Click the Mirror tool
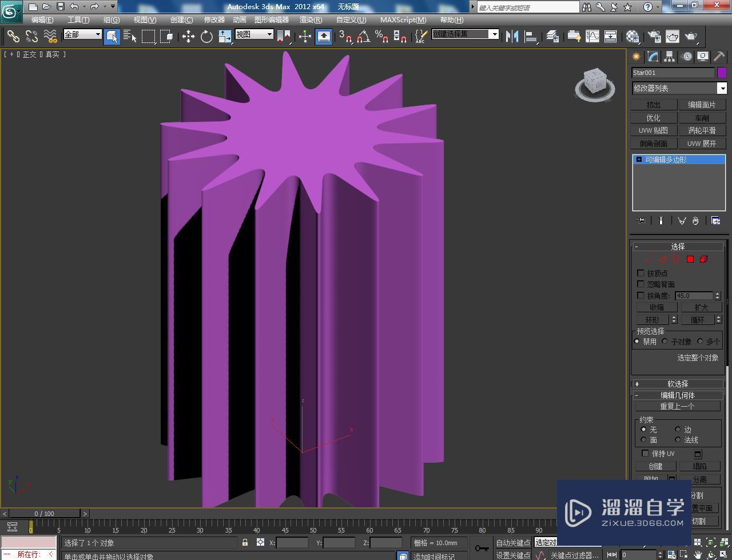Viewport: 732px width, 560px height. tap(512, 37)
